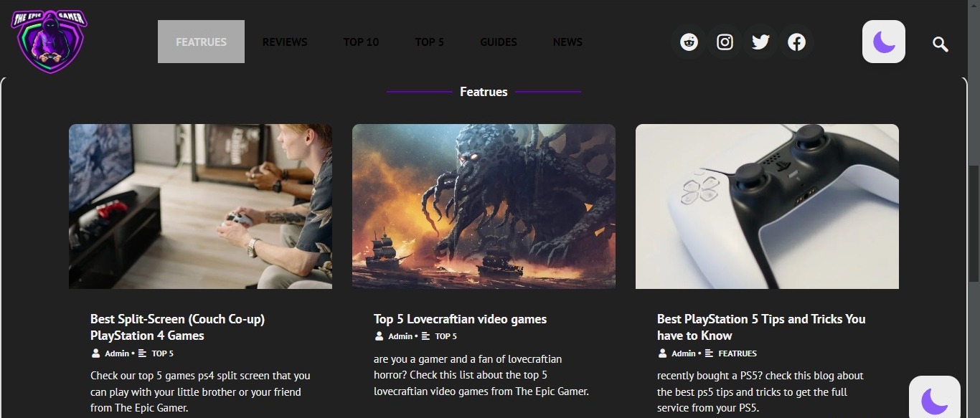This screenshot has height=418, width=980.
Task: Open the Twitter bird icon
Action: (x=760, y=42)
